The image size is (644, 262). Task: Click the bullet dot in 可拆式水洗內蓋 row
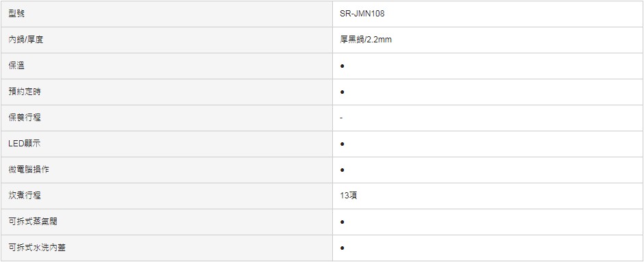click(342, 248)
